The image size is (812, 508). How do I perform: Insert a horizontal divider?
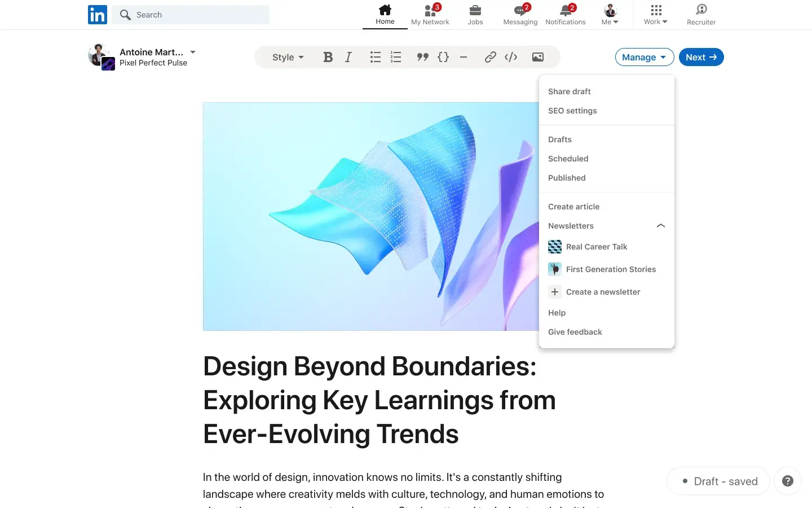coord(464,57)
